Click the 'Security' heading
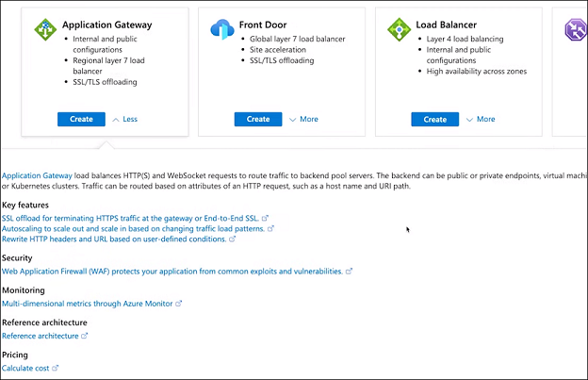Image resolution: width=588 pixels, height=380 pixels. pos(17,258)
